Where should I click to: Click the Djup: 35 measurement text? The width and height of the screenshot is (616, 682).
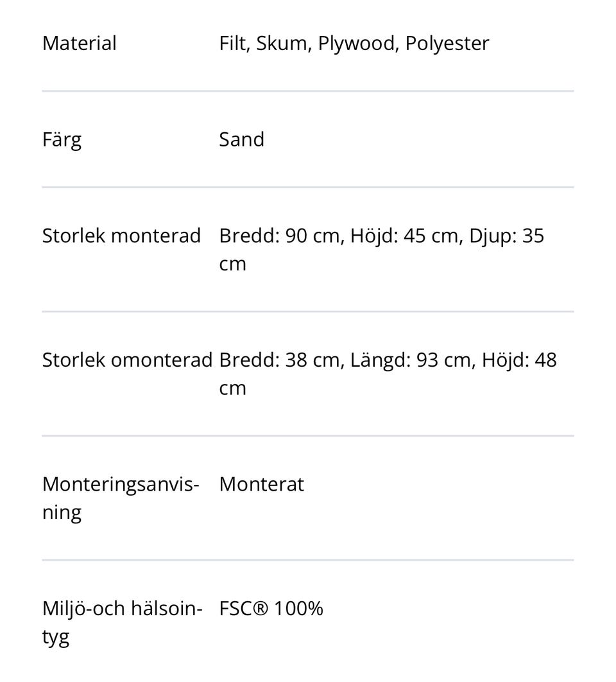(506, 236)
